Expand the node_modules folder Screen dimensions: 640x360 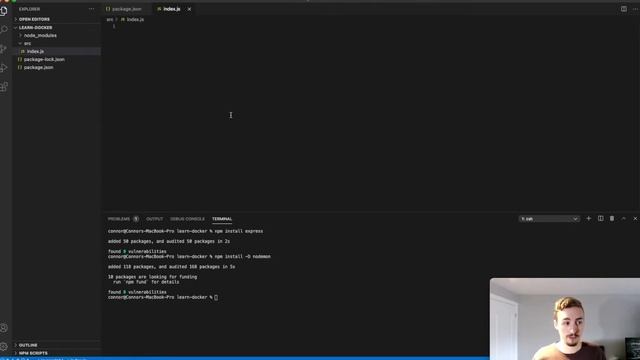[x=56, y=36]
